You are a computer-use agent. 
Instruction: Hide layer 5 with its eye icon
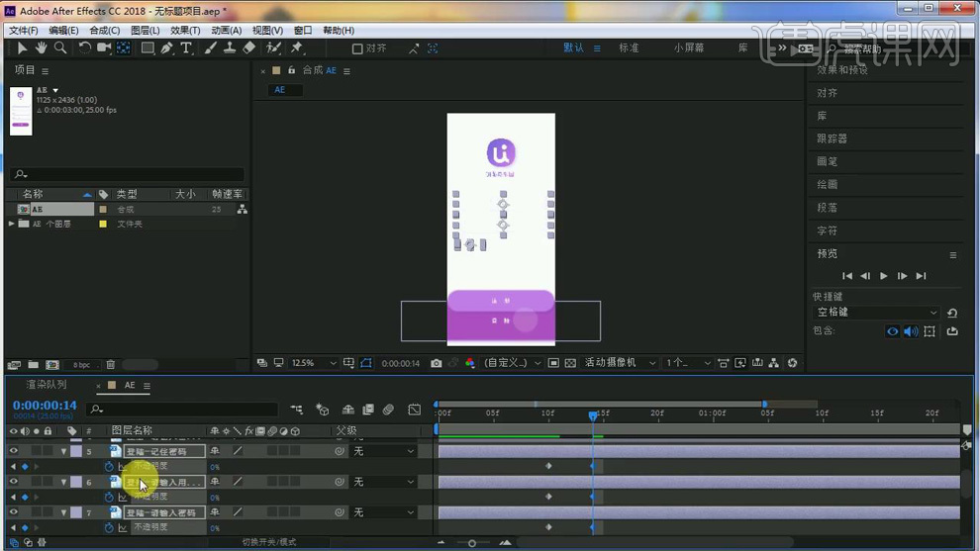pyautogui.click(x=14, y=451)
